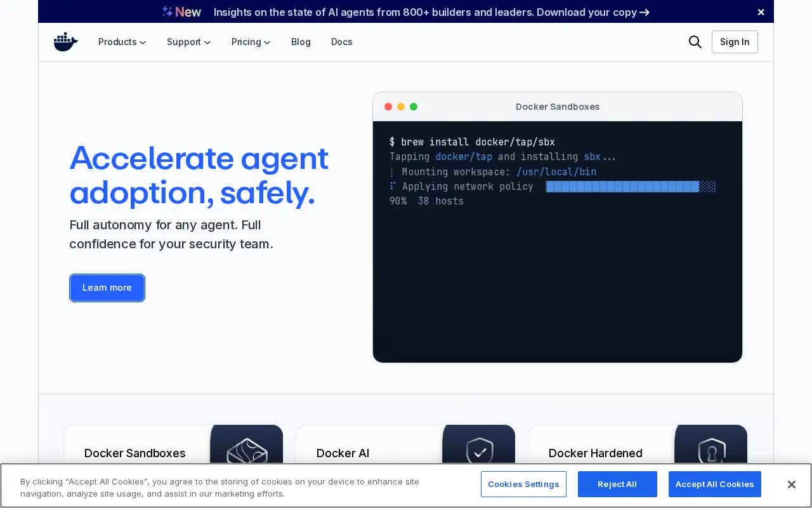Open the Docker Hardened card title
812x508 pixels.
[596, 453]
